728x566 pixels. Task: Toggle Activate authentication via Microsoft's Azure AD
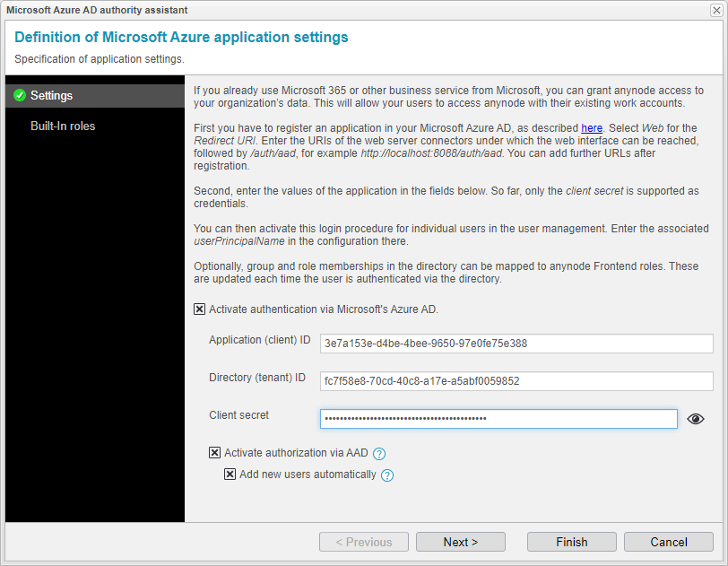pos(200,309)
